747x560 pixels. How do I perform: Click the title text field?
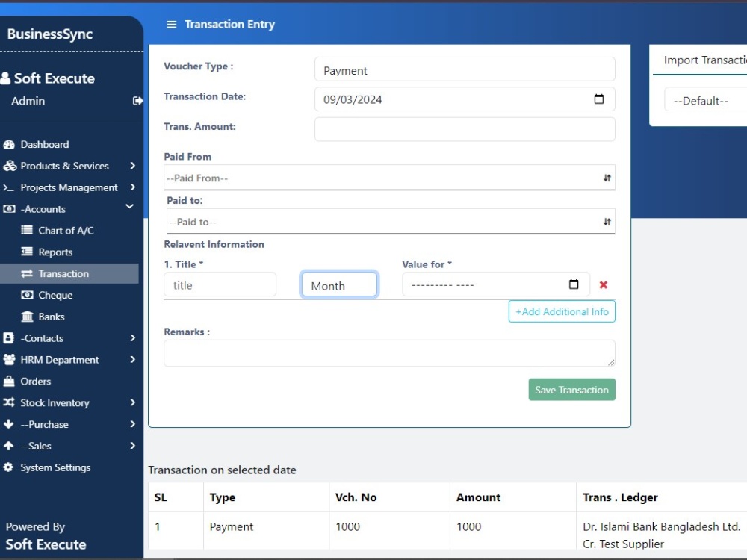[x=220, y=284]
